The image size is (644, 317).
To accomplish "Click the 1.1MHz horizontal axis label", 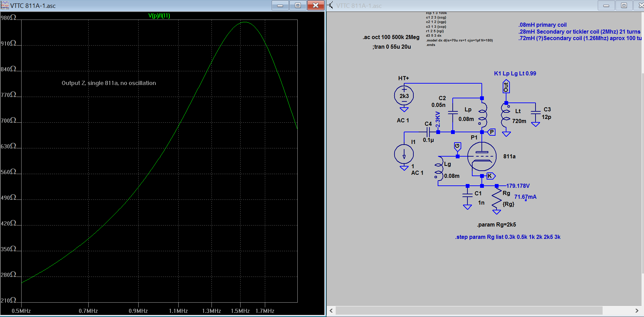I will (x=178, y=311).
